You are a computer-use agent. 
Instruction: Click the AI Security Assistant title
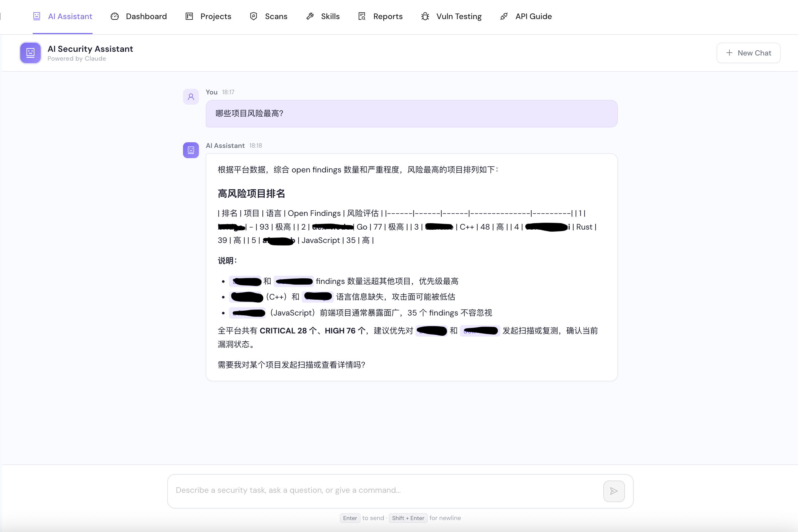90,49
